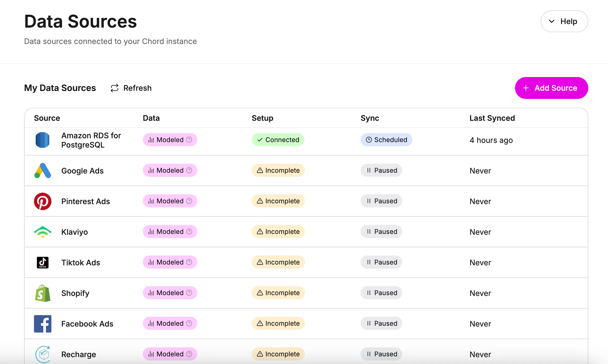
Task: Click the Incomplete setup badge for Google Ads
Action: pos(278,170)
